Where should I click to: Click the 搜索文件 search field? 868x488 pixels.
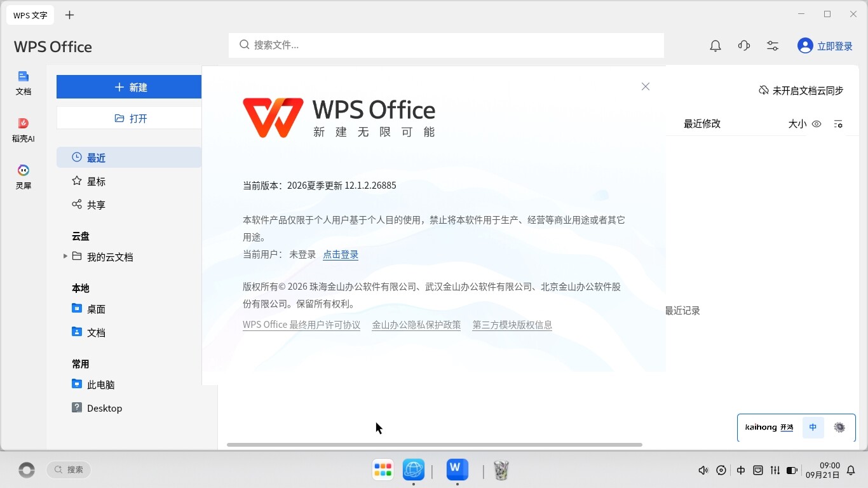(446, 45)
